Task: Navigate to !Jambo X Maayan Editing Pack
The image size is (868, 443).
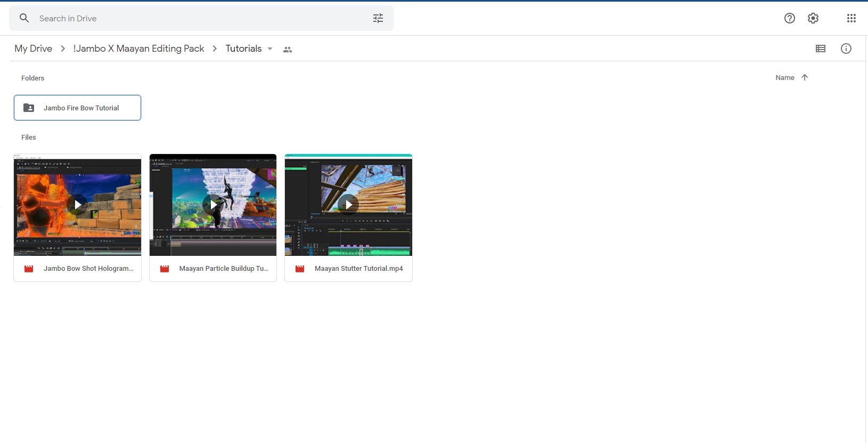Action: click(x=138, y=49)
